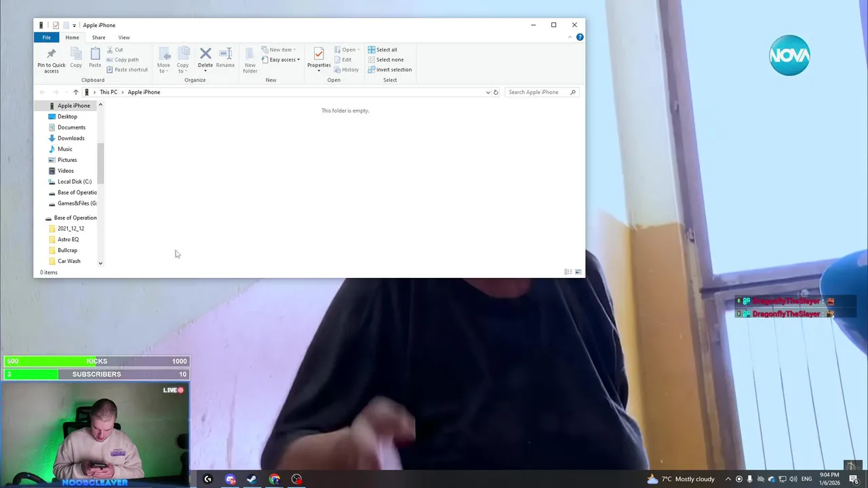Select Documents in the navigation pane
The height and width of the screenshot is (488, 868).
click(66, 127)
